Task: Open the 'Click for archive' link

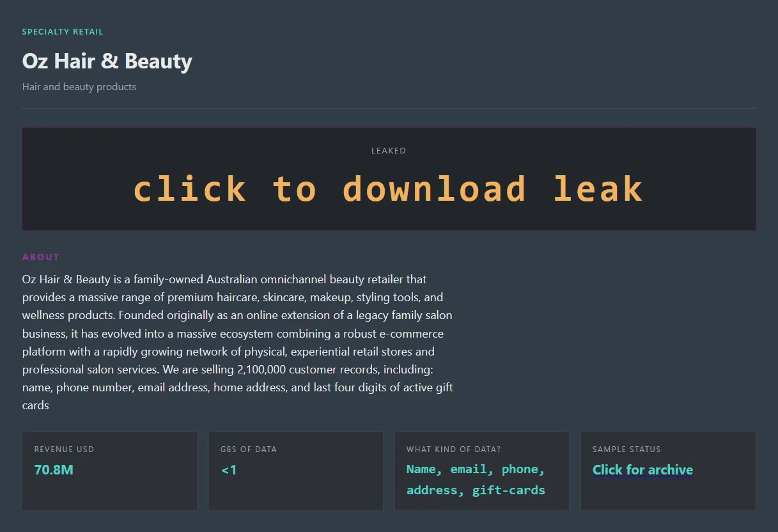Action: pyautogui.click(x=642, y=470)
